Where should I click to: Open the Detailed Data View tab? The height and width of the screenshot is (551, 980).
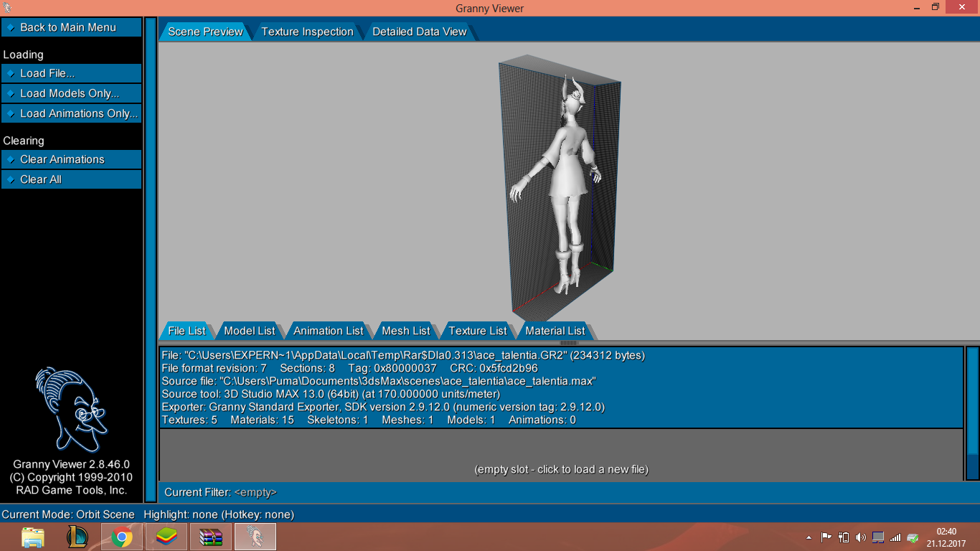[419, 32]
